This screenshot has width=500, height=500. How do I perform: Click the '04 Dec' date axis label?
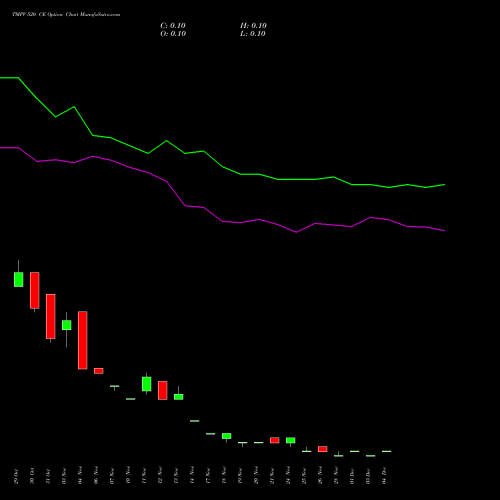[x=384, y=476]
